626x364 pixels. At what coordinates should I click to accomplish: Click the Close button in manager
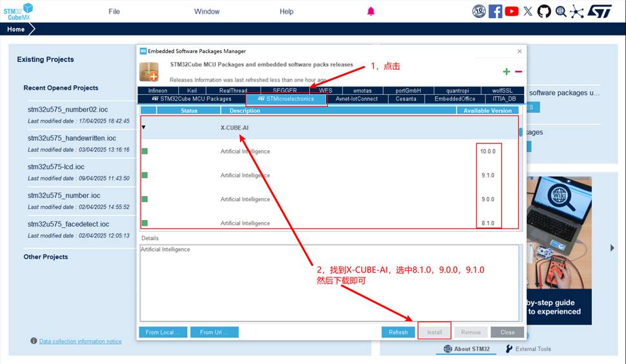(507, 332)
